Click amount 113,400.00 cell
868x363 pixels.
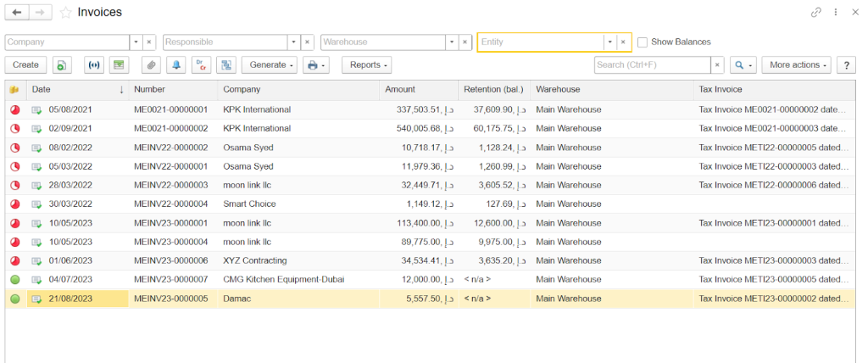[419, 223]
